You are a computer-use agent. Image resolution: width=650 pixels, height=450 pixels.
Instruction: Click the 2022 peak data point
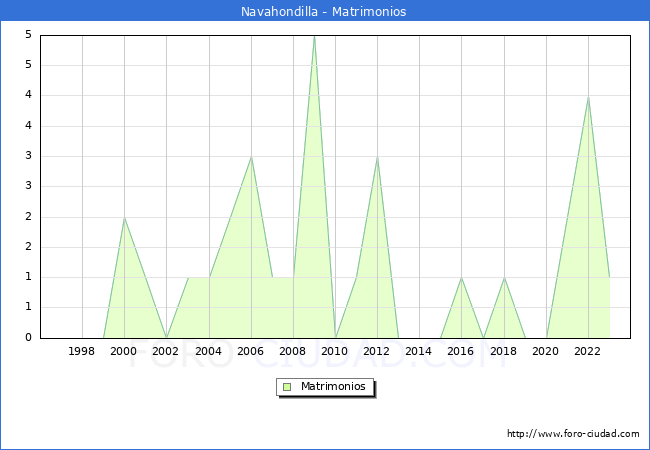588,97
